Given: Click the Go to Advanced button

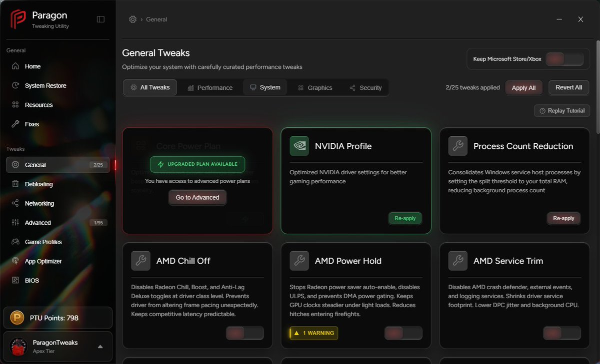Looking at the screenshot, I should pyautogui.click(x=197, y=197).
